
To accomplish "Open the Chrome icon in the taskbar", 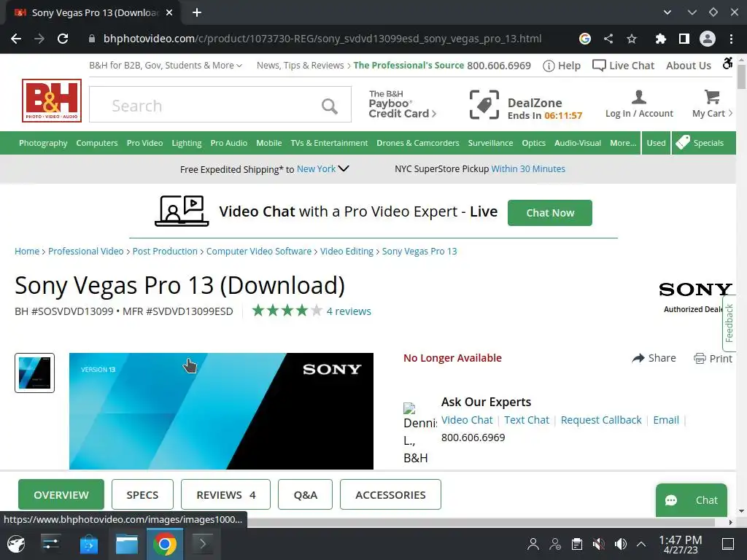I will click(x=164, y=544).
